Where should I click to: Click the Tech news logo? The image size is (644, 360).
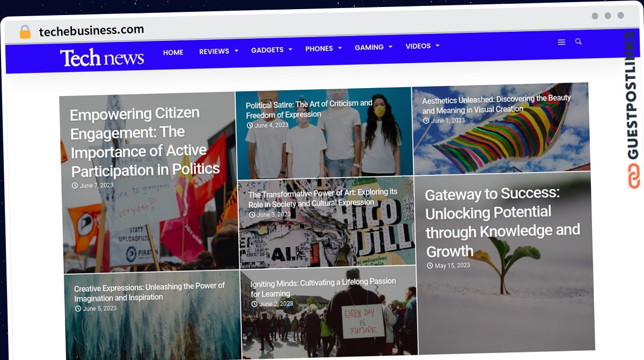pyautogui.click(x=102, y=57)
